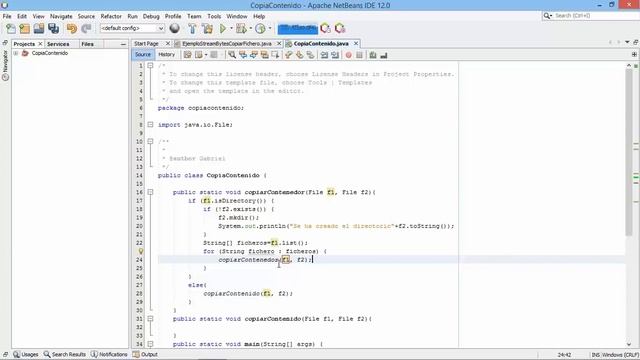Viewport: 640px width, 360px height.
Task: Collapse the import fold at line 8
Action: point(150,124)
